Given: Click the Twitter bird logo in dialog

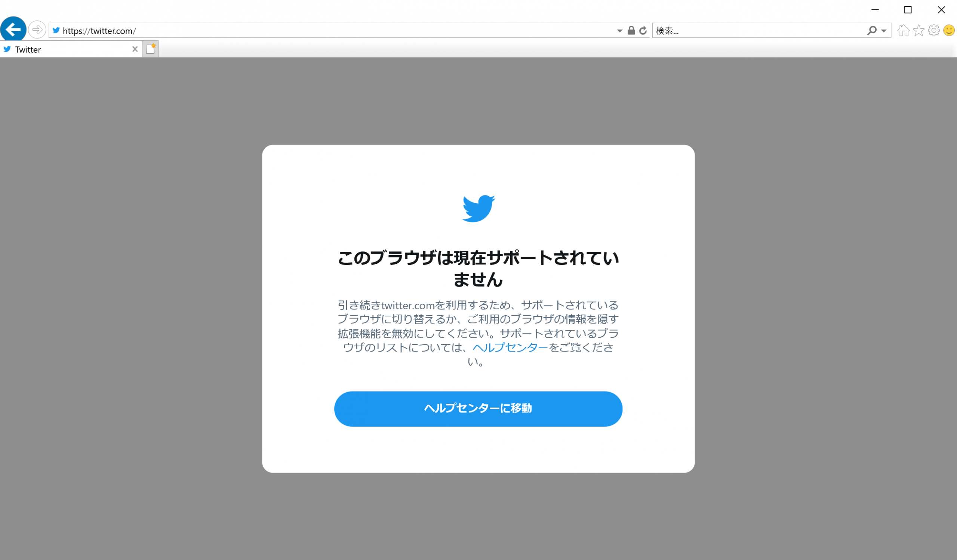Looking at the screenshot, I should coord(478,208).
